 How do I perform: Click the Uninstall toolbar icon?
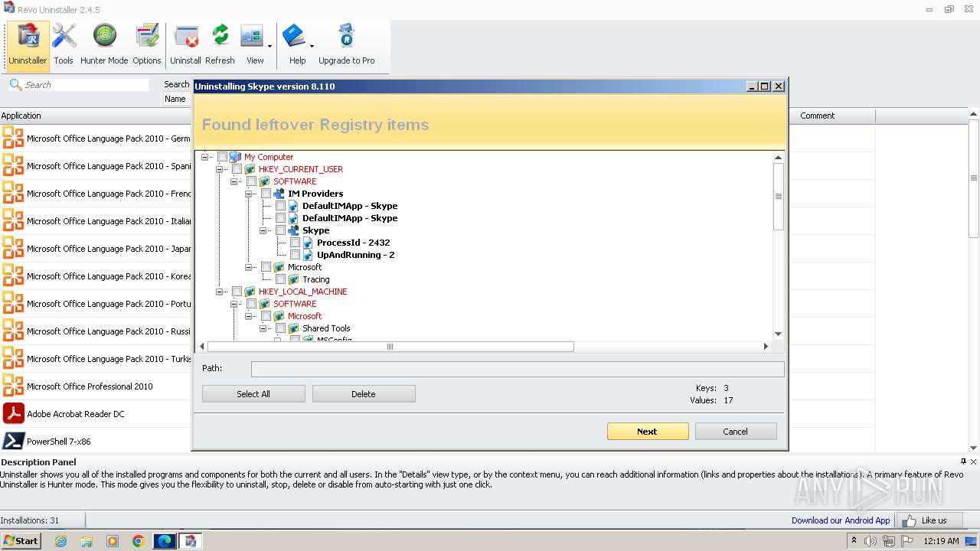[x=186, y=36]
